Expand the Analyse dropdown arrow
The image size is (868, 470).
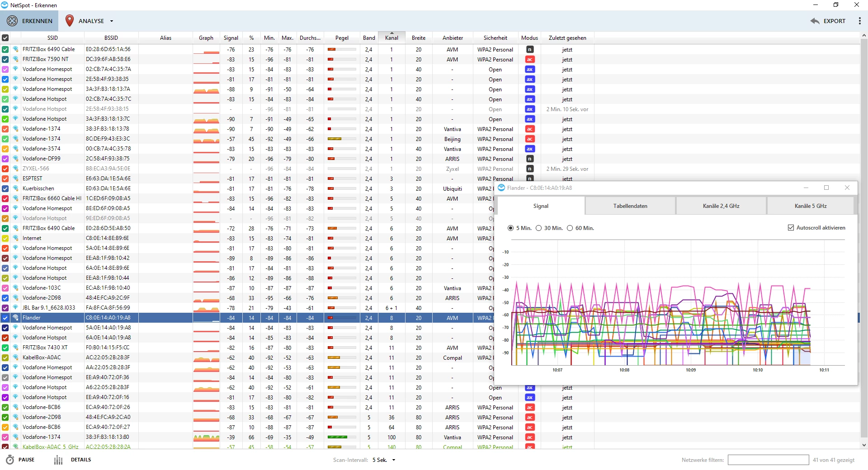point(112,21)
